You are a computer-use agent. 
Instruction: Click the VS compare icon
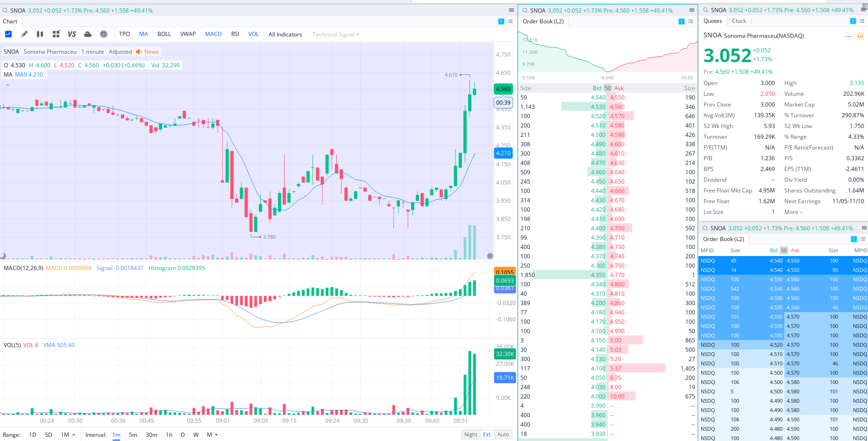pos(72,34)
